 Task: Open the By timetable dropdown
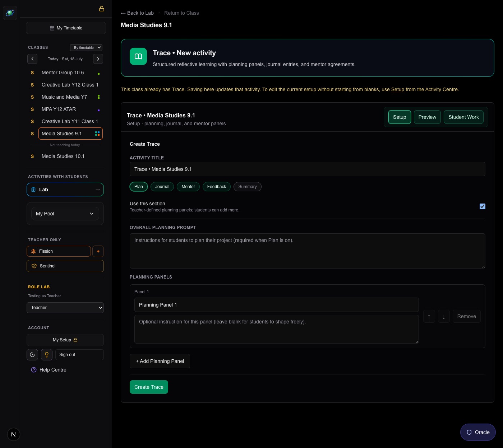click(x=86, y=47)
